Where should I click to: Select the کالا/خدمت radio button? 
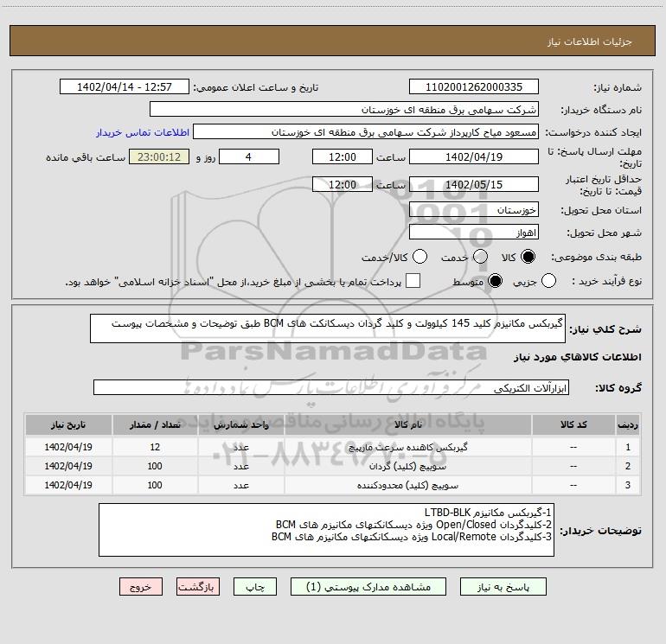pos(419,257)
